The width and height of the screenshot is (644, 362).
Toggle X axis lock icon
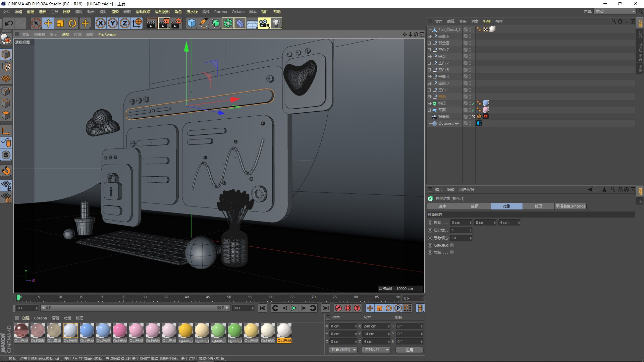coord(100,23)
